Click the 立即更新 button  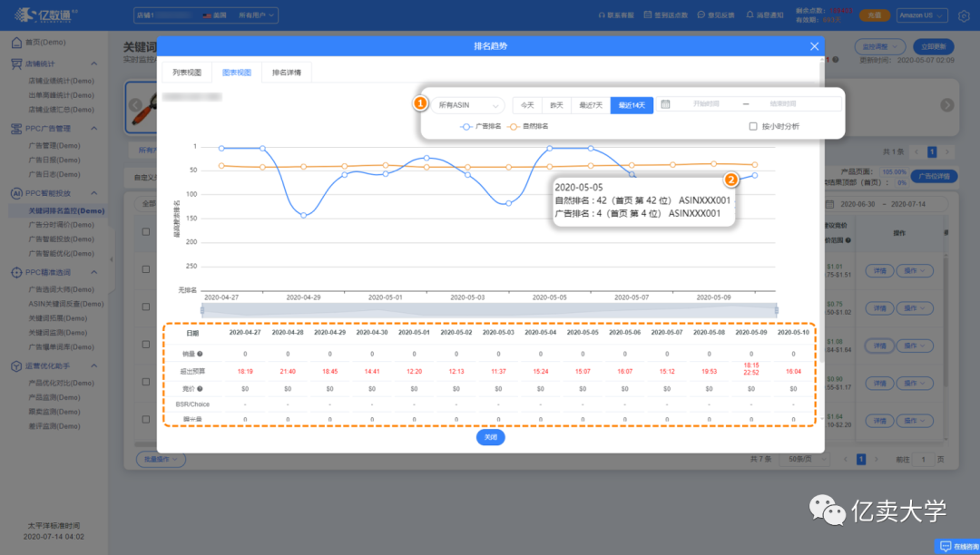pos(933,47)
